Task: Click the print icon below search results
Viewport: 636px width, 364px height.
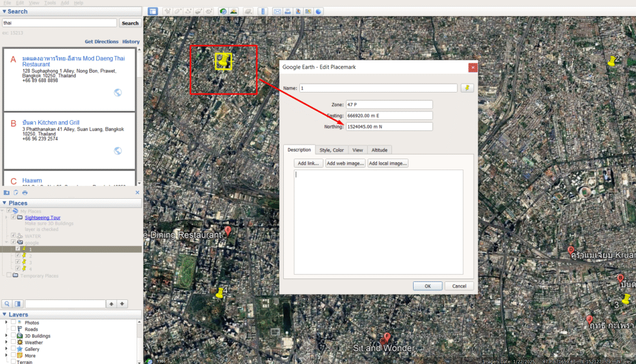Action: [25, 193]
